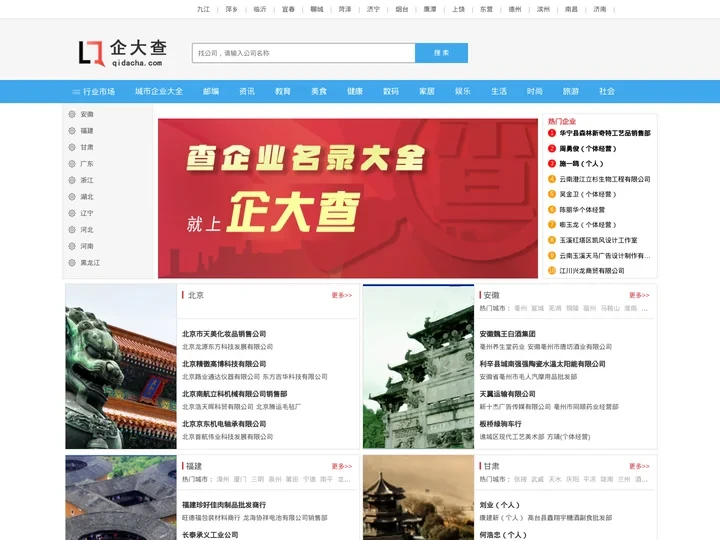Click the red rank 2 badge beside 周勇俊
This screenshot has height=540, width=720.
tap(552, 148)
